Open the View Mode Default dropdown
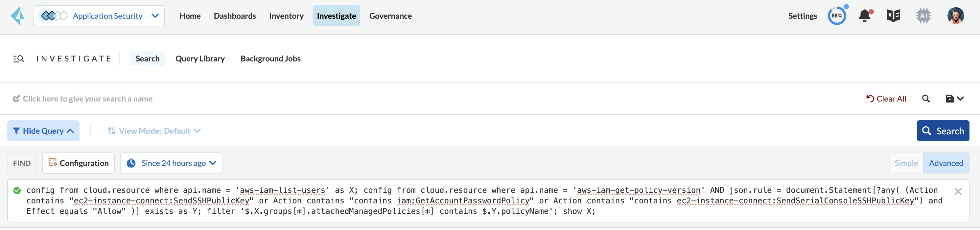 pos(154,131)
